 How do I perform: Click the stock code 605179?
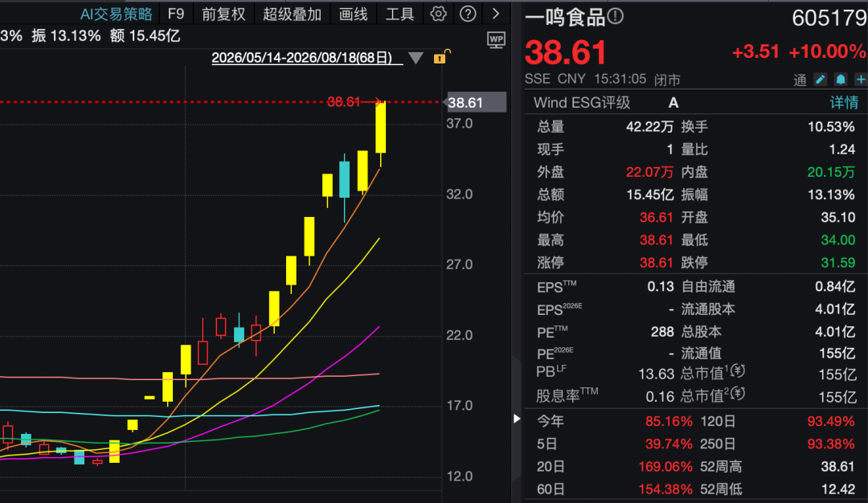click(829, 18)
